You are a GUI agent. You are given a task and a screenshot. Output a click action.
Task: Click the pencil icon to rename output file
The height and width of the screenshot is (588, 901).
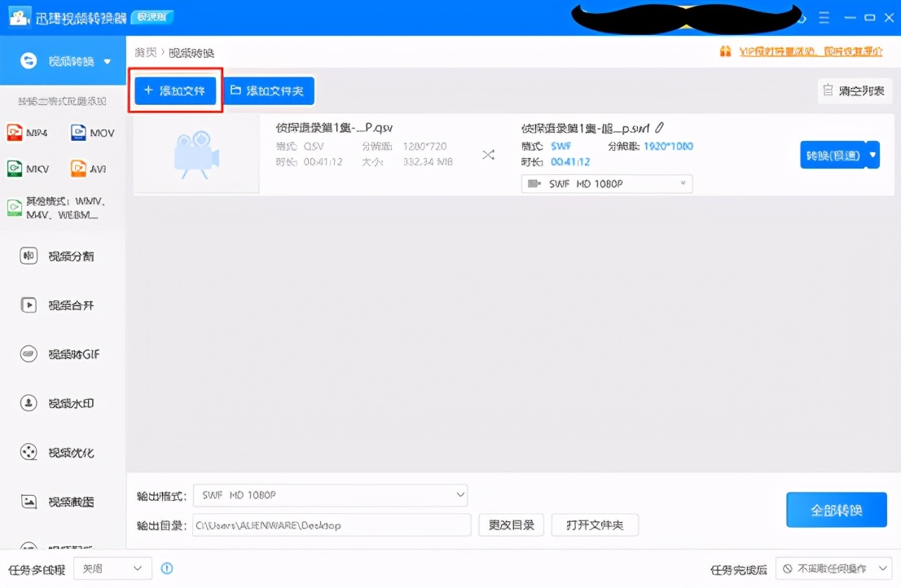click(660, 128)
